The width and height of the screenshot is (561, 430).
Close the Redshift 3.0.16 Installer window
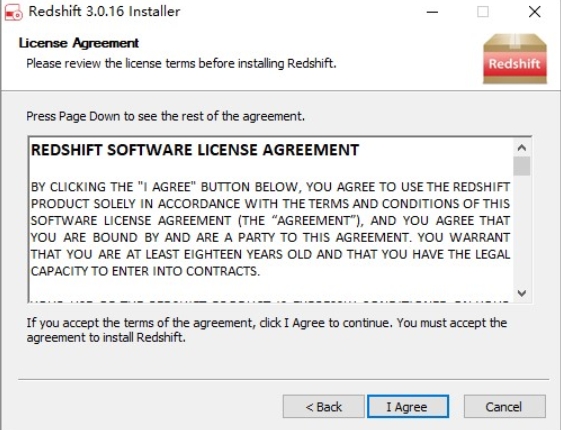[x=535, y=12]
